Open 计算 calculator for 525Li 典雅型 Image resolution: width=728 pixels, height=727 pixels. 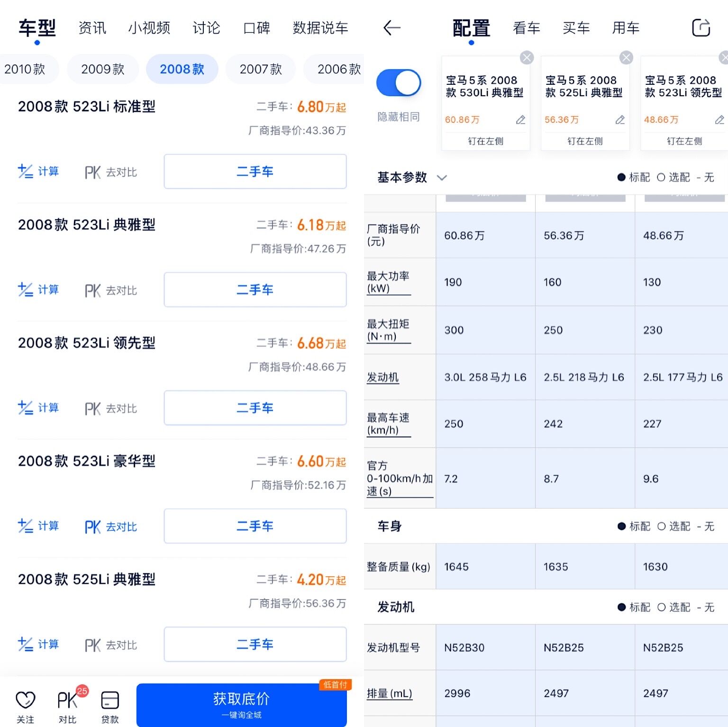tap(38, 644)
